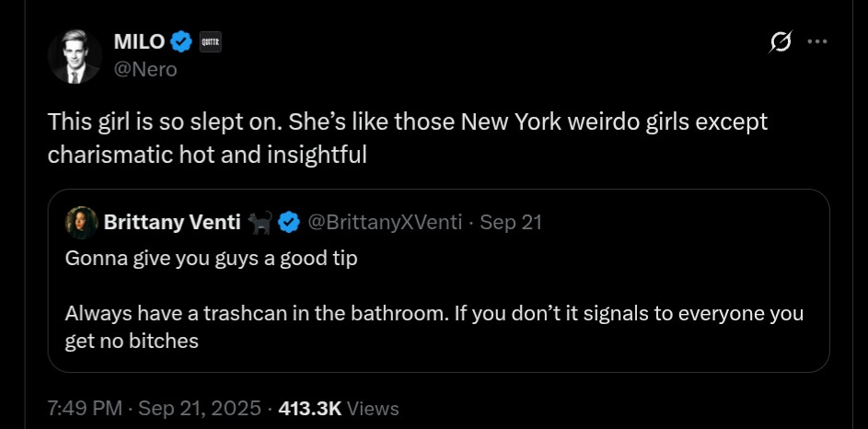The image size is (868, 429).
Task: Click the 7:49 PM timestamp link
Action: [85, 408]
